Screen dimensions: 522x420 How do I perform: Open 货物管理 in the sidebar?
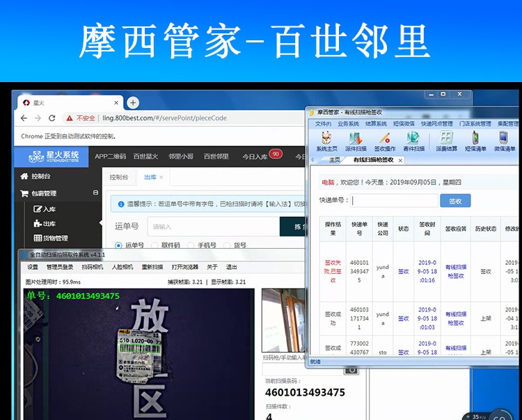[51, 238]
